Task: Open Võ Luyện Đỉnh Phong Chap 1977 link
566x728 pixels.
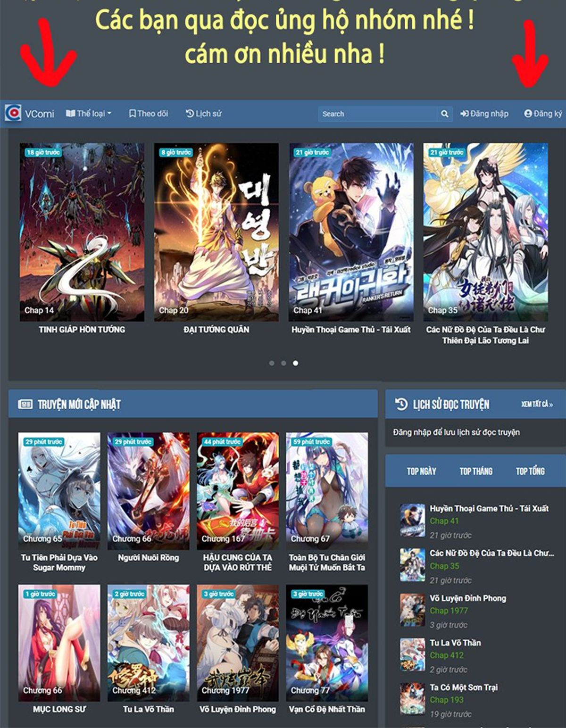Action: (x=449, y=611)
